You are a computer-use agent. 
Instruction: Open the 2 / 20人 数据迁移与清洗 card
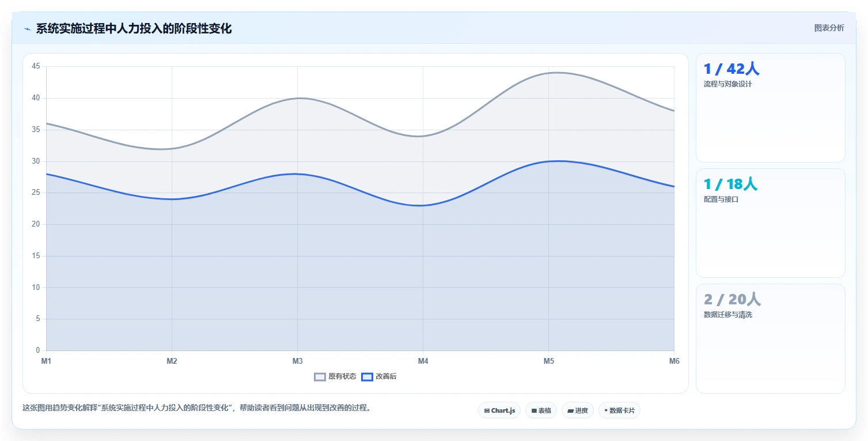pos(771,338)
